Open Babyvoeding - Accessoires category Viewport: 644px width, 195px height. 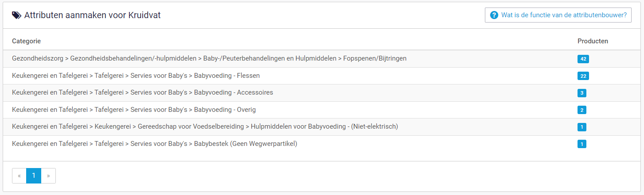(x=322, y=93)
